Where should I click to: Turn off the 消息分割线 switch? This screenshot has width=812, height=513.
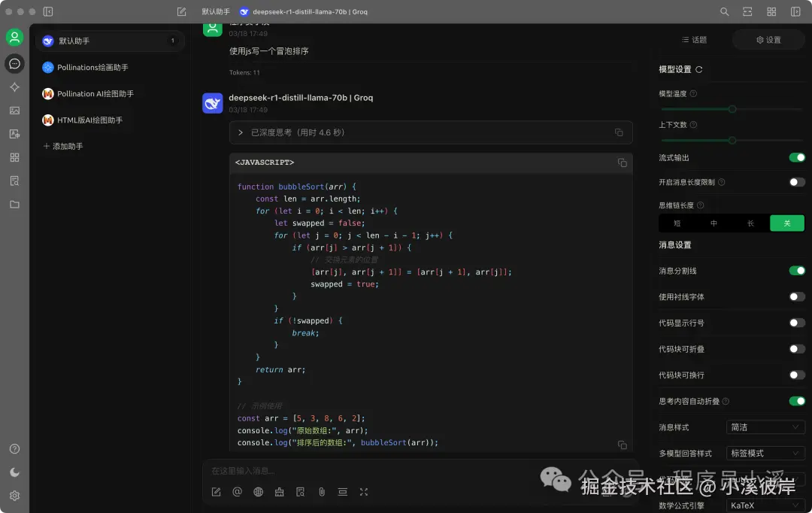(797, 271)
